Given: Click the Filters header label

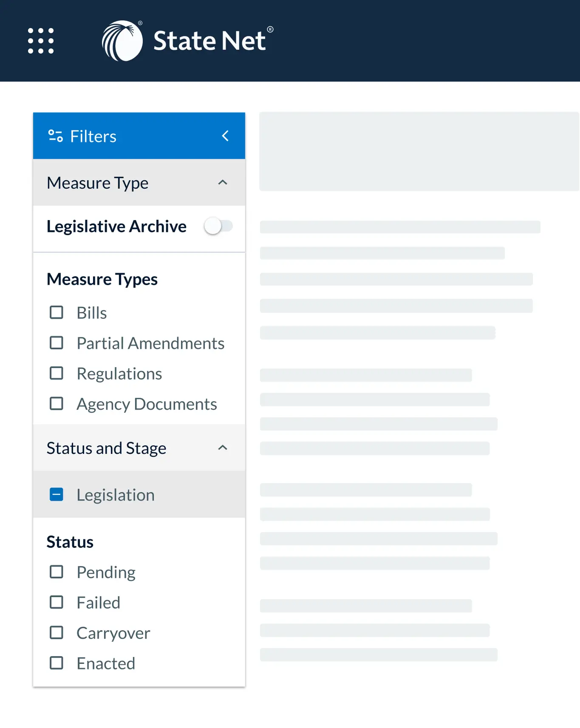Looking at the screenshot, I should pyautogui.click(x=93, y=136).
